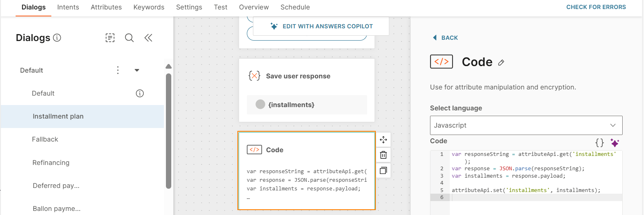Click code line attributeApi.set('installments'
The width and height of the screenshot is (644, 215).
[x=526, y=190]
